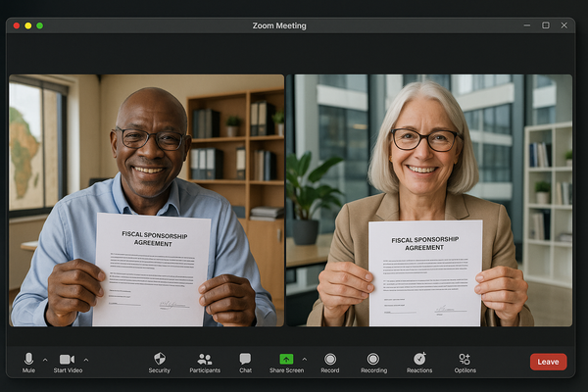Screen dimensions: 588x392
Task: Click the green fullscreen traffic light button
Action: (40, 25)
